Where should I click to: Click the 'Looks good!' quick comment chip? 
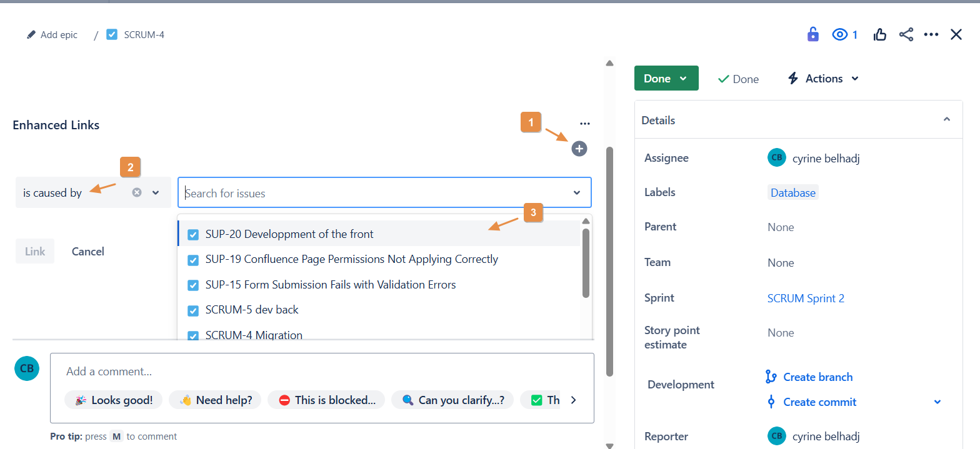click(x=113, y=400)
